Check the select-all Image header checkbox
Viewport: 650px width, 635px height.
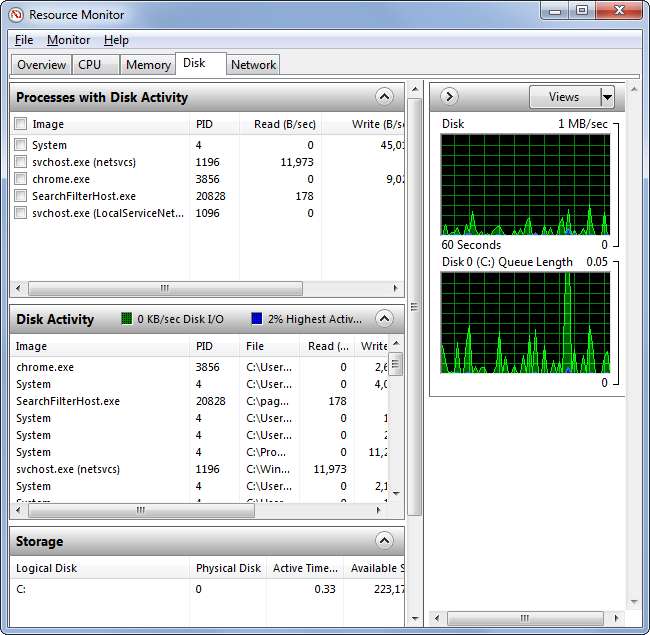pyautogui.click(x=21, y=124)
